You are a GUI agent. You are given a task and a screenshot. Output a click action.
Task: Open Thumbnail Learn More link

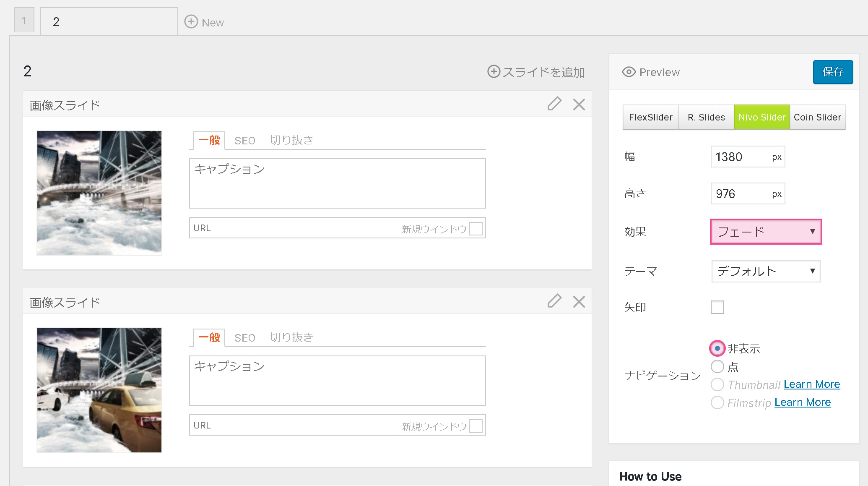click(x=811, y=384)
